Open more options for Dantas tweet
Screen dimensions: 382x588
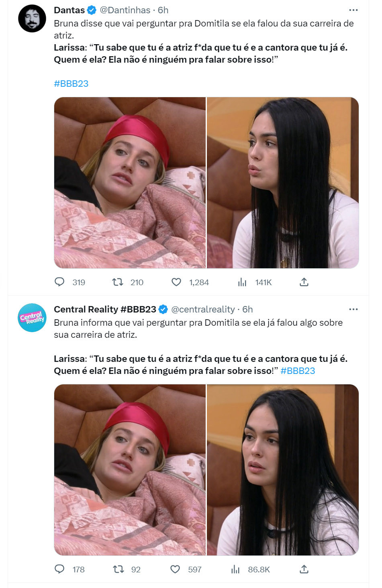point(353,10)
